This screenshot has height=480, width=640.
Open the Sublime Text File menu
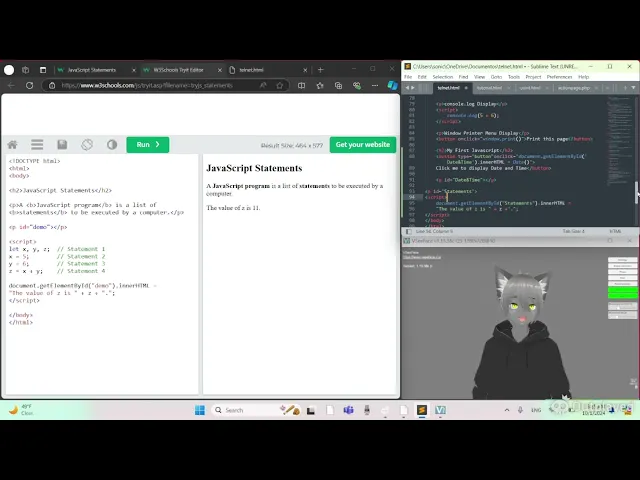tap(408, 77)
